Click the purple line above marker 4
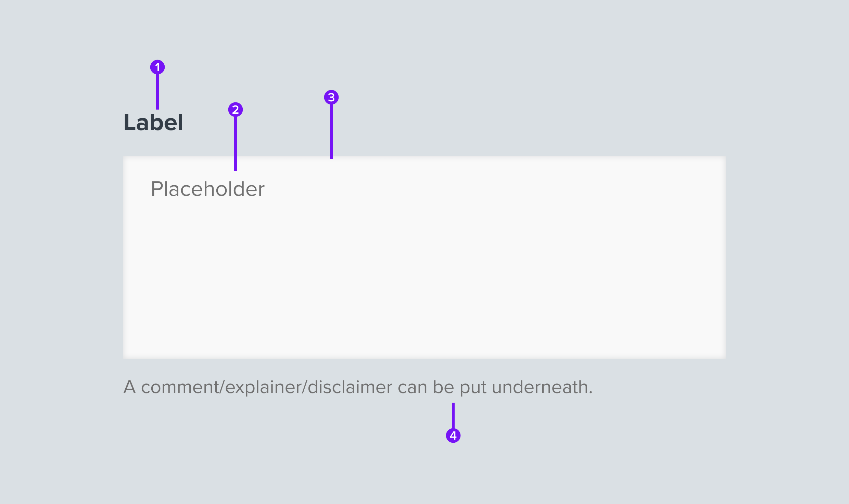 pos(453,415)
